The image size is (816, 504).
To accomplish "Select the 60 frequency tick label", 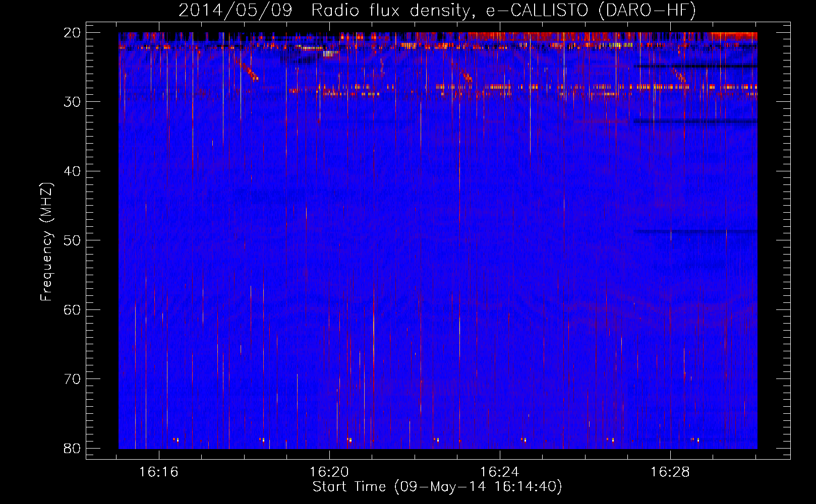I will tap(72, 309).
